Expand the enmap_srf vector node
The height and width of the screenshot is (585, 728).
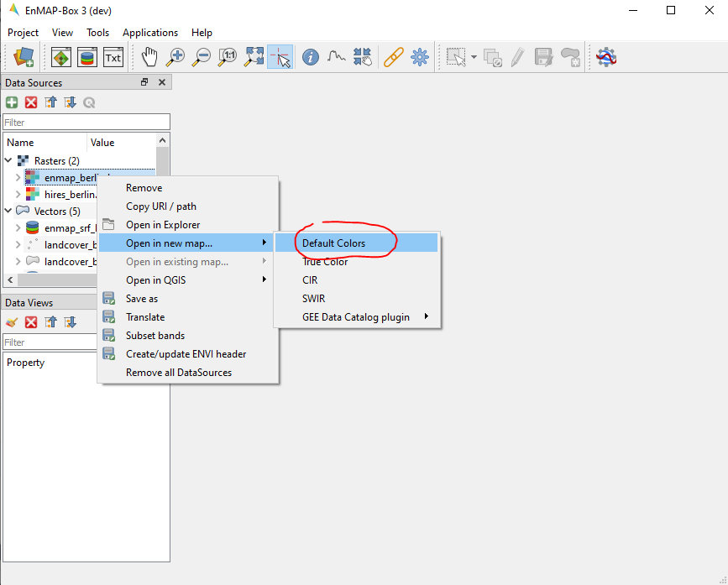(18, 227)
